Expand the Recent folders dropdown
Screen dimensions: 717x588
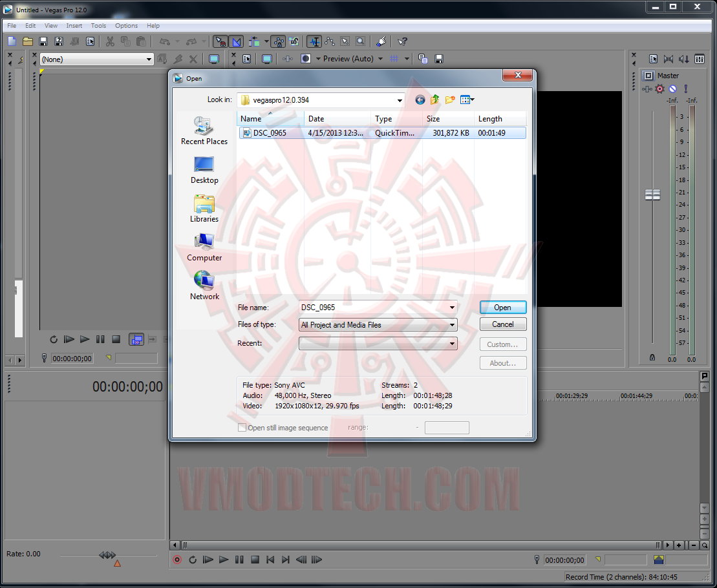coord(378,343)
